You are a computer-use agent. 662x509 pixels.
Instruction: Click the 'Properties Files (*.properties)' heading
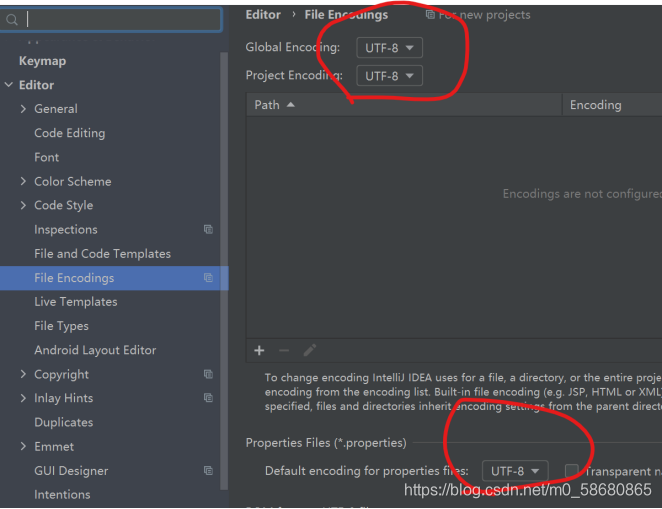point(326,443)
